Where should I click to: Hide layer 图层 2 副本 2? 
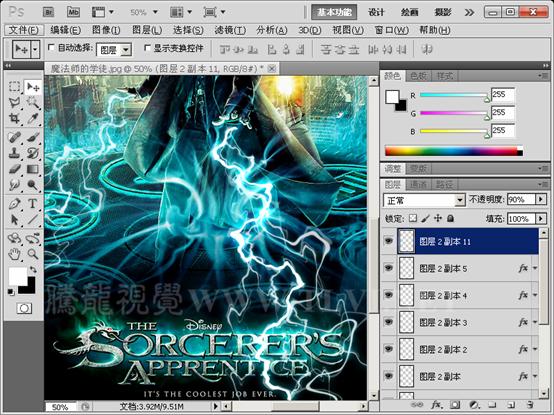(x=389, y=349)
